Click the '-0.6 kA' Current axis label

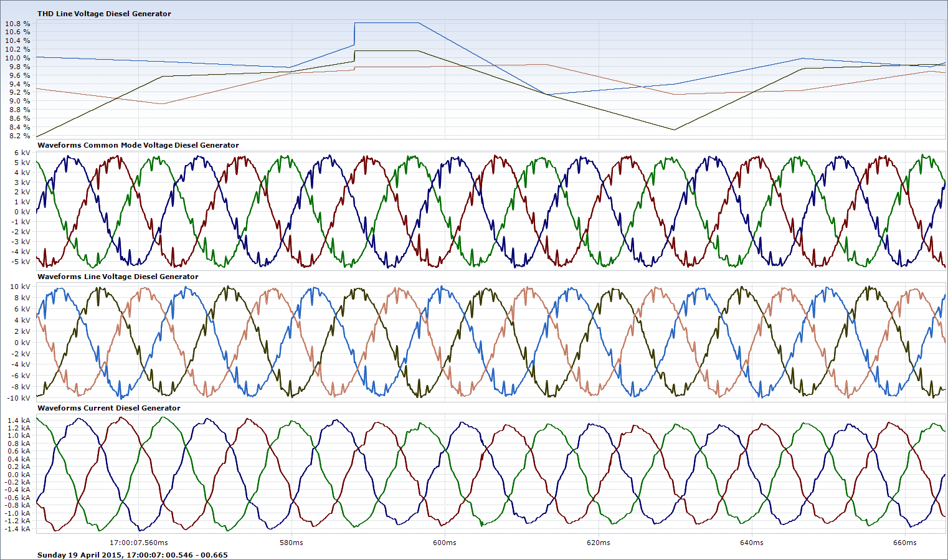point(17,498)
